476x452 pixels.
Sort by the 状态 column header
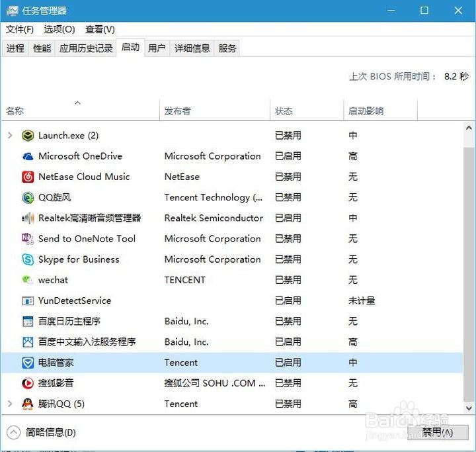307,111
